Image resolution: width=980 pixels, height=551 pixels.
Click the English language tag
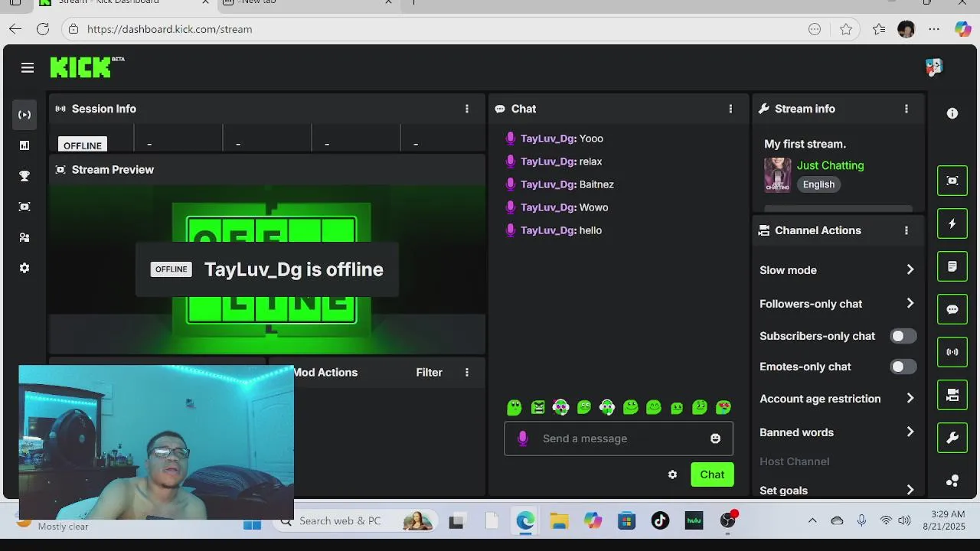(x=818, y=184)
